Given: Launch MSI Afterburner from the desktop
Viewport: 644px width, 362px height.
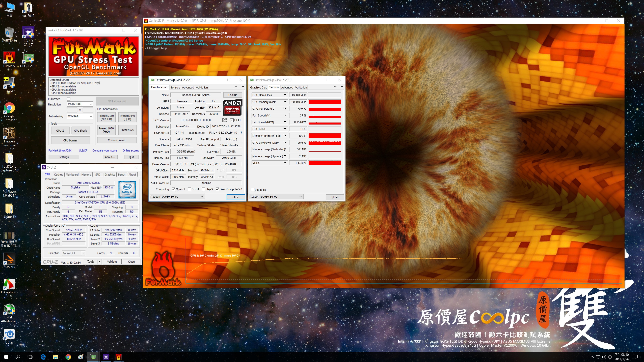Looking at the screenshot, I should (x=9, y=313).
